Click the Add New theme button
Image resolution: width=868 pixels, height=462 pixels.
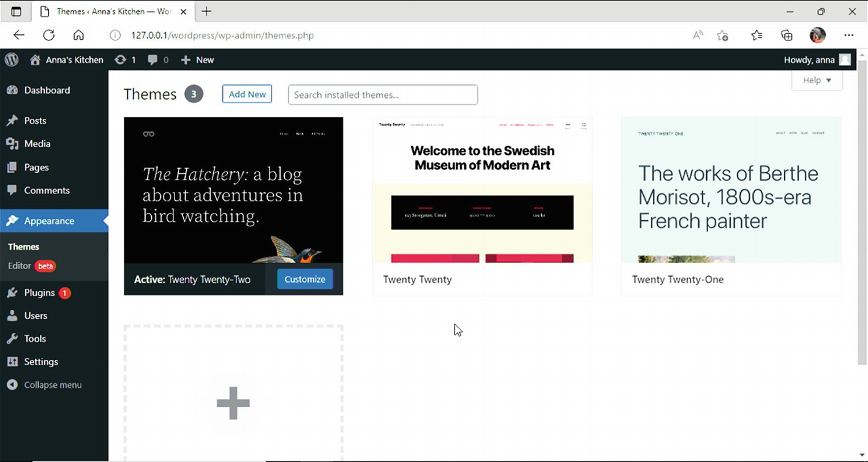[247, 94]
